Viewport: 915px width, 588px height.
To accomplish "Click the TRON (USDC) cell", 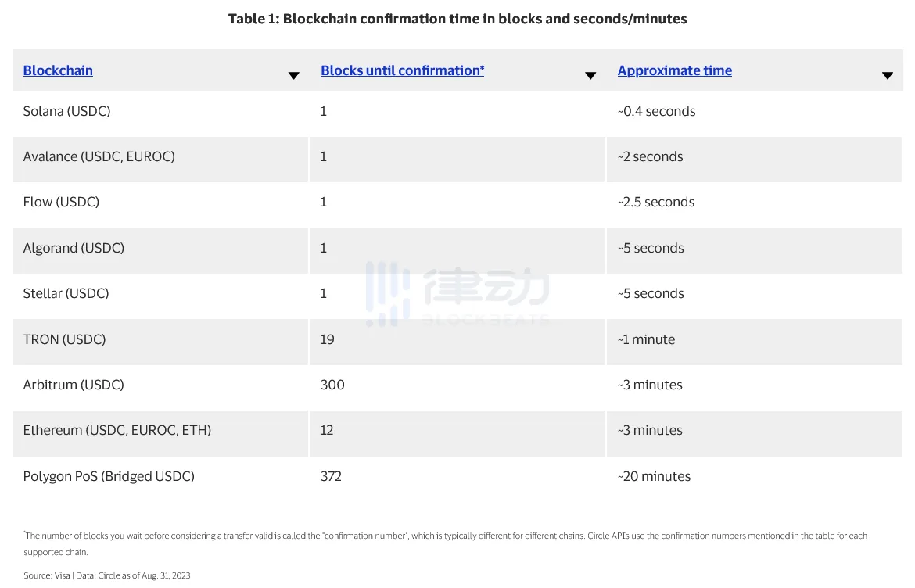I will (x=64, y=339).
